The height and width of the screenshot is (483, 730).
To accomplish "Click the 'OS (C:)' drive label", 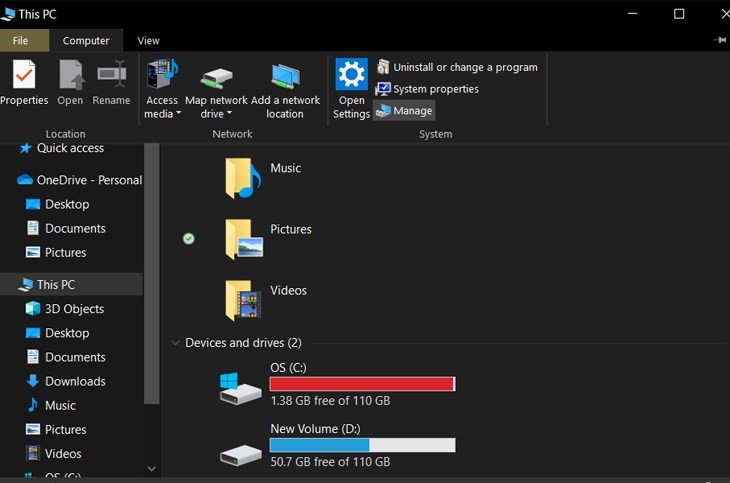I will [x=288, y=367].
